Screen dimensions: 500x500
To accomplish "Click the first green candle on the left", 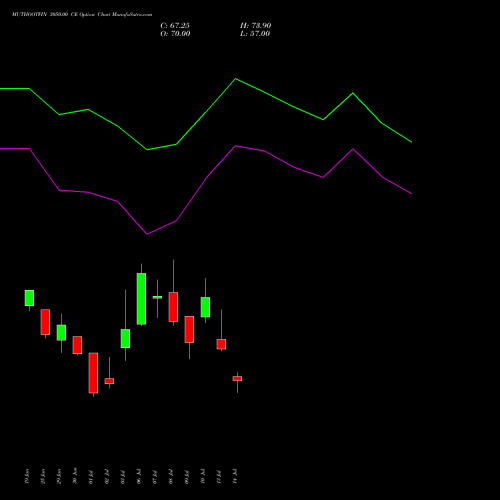I will [x=29, y=298].
